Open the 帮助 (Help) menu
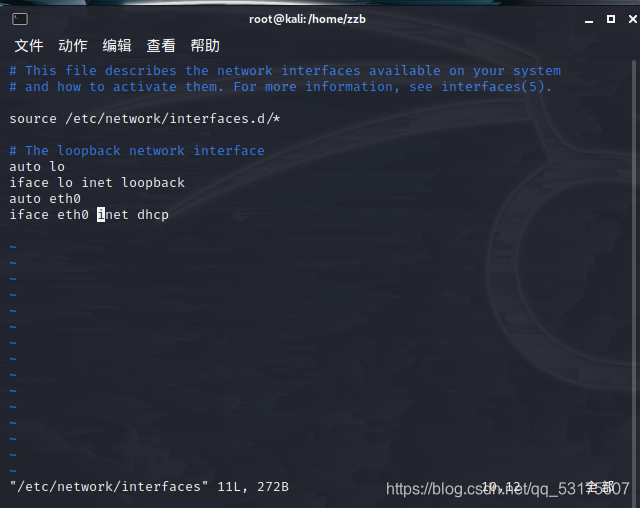 (205, 46)
